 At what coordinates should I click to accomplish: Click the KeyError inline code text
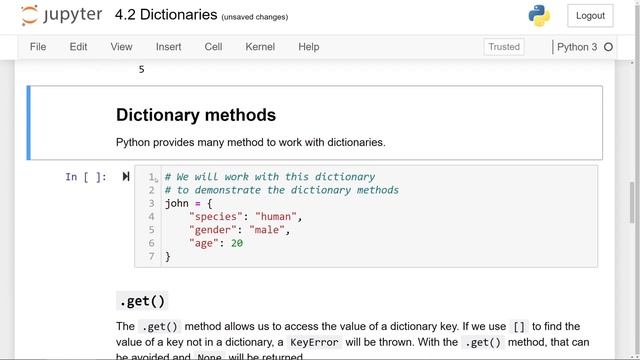coord(314,342)
